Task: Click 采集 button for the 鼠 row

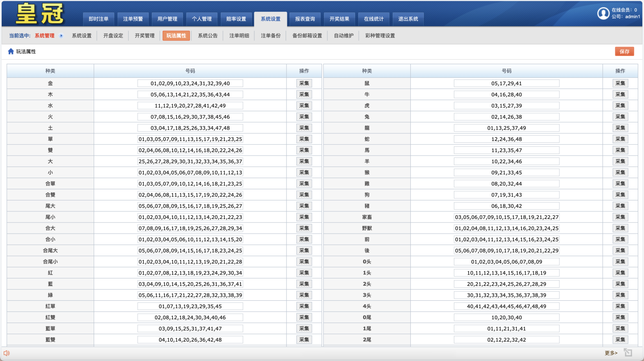Action: (620, 83)
